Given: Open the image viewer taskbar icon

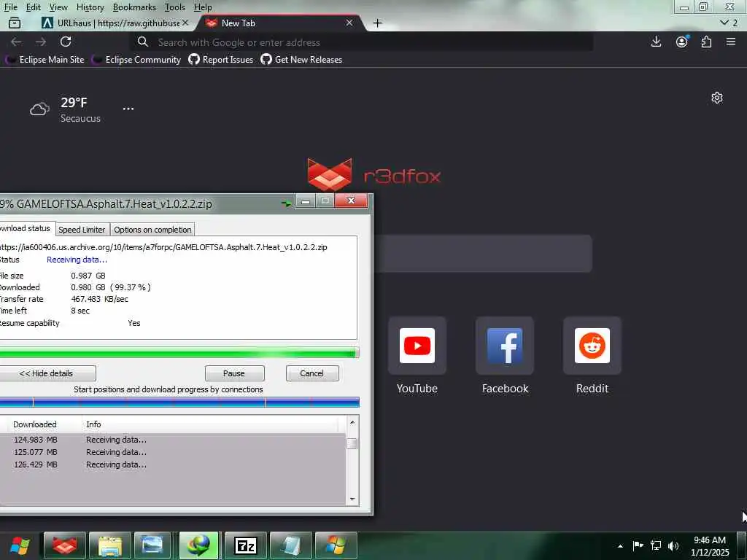Looking at the screenshot, I should tap(152, 545).
